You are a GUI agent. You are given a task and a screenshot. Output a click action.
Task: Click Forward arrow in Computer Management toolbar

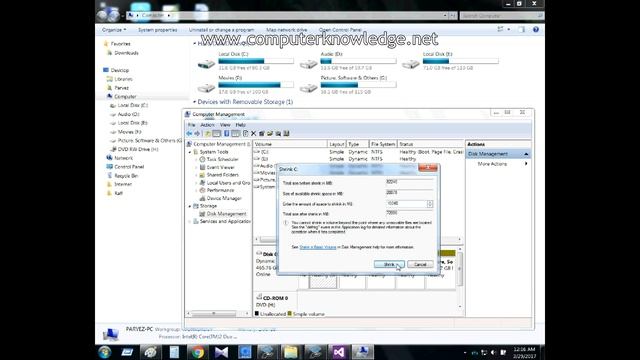coord(197,133)
